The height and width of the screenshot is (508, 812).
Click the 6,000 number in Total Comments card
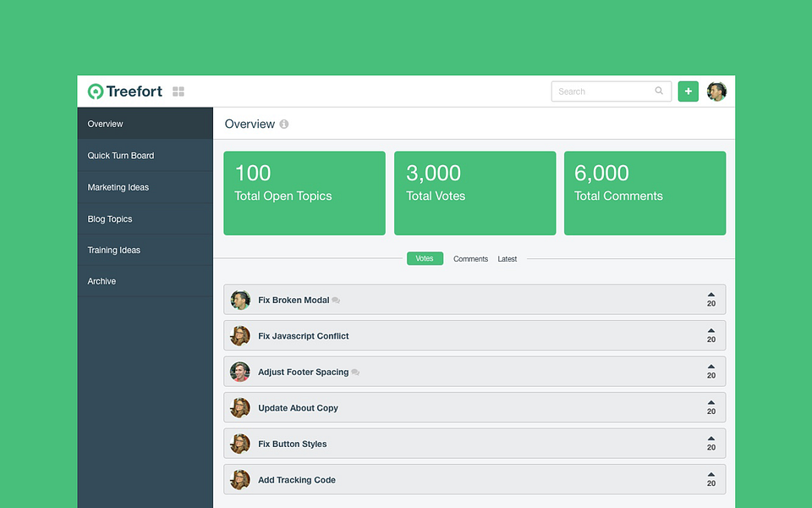(601, 173)
